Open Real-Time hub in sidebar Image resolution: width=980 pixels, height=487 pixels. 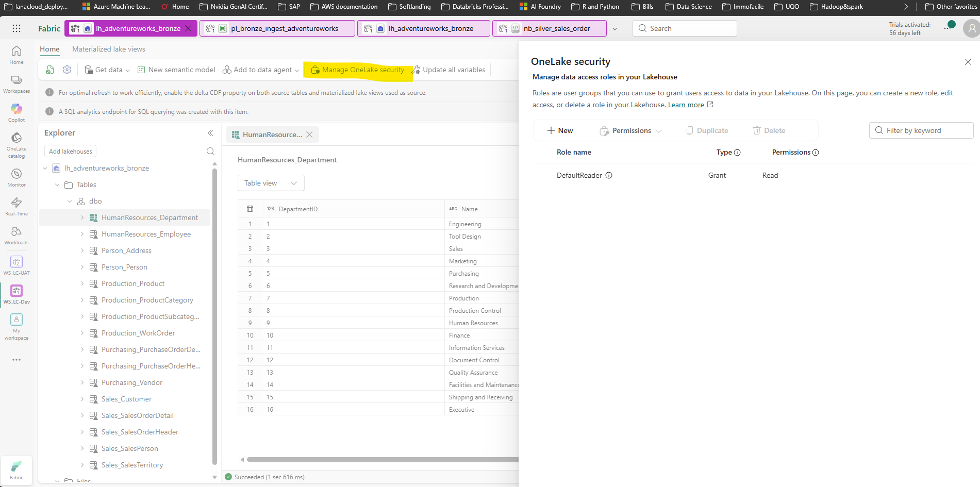16,207
